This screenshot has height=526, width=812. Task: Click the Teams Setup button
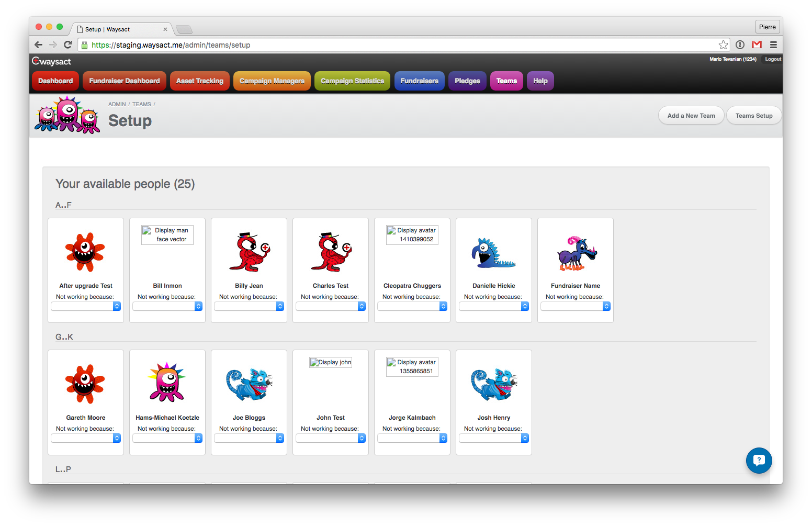coord(754,116)
